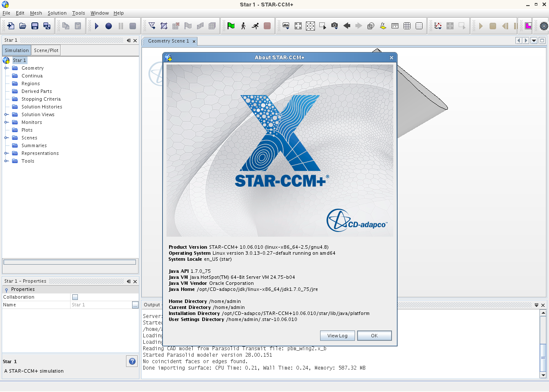Click the surface mesh generation icon
Image resolution: width=549 pixels, height=392 pixels.
[152, 26]
